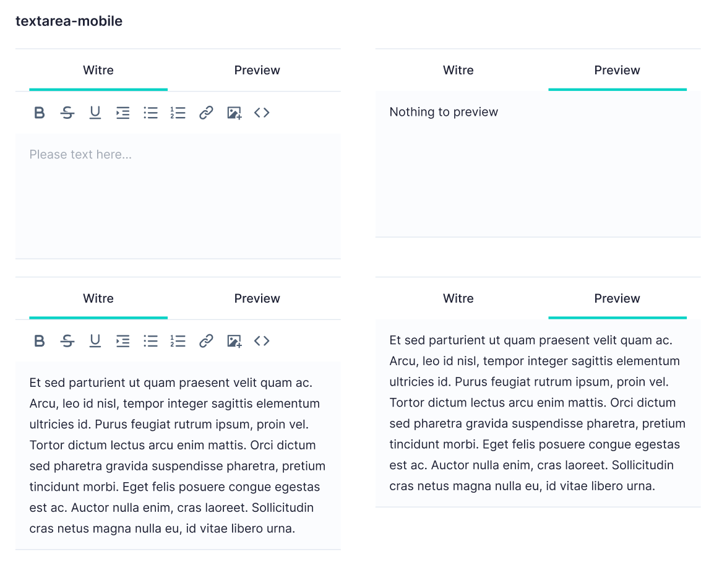714x588 pixels.
Task: Apply strikethrough in the bottom editor
Action: click(x=67, y=340)
